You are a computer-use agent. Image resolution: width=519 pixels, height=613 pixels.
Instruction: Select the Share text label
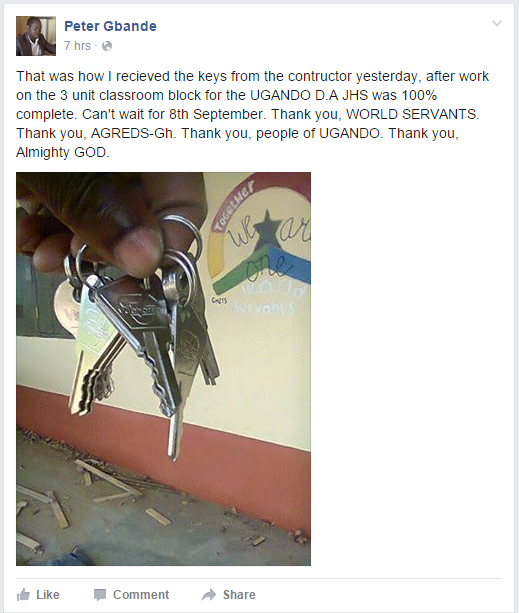[239, 595]
